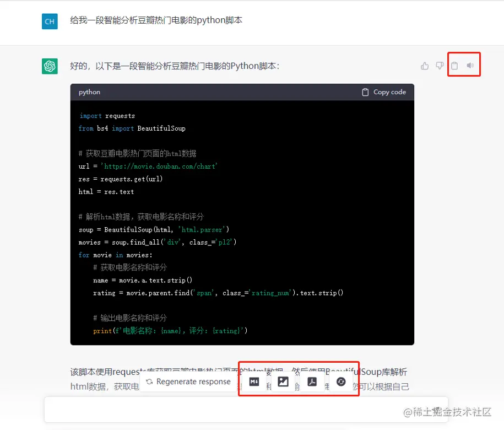The width and height of the screenshot is (504, 430).
Task: Export chat as Markdown icon
Action: (254, 381)
